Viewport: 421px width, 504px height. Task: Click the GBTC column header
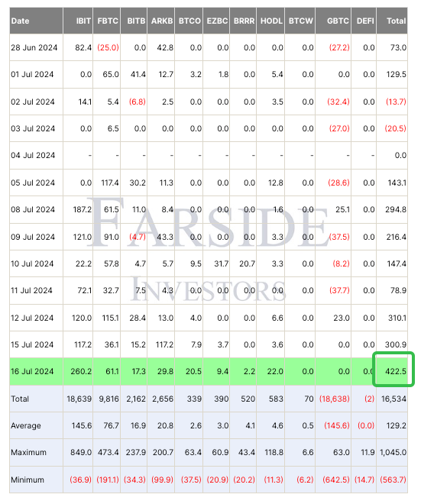point(338,21)
